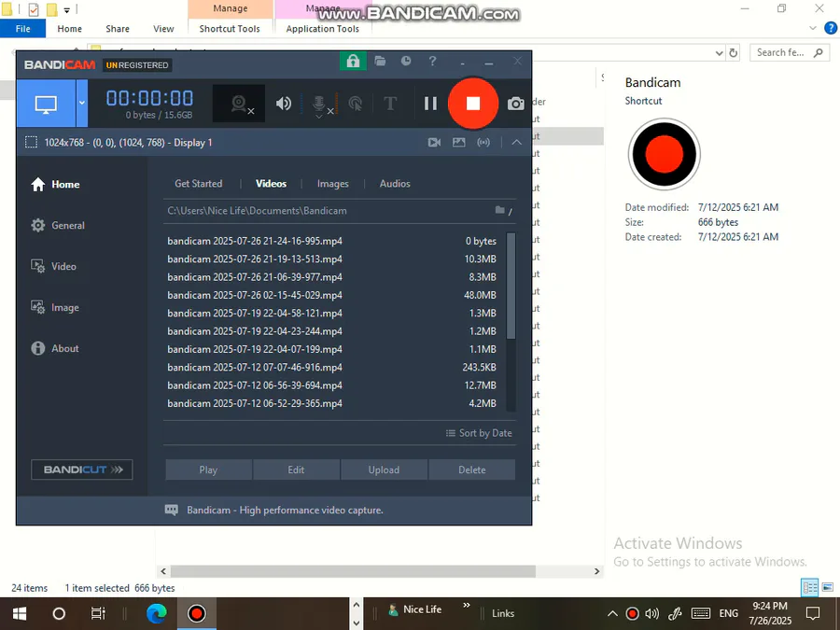Pause the recording
The width and height of the screenshot is (840, 630).
click(430, 104)
